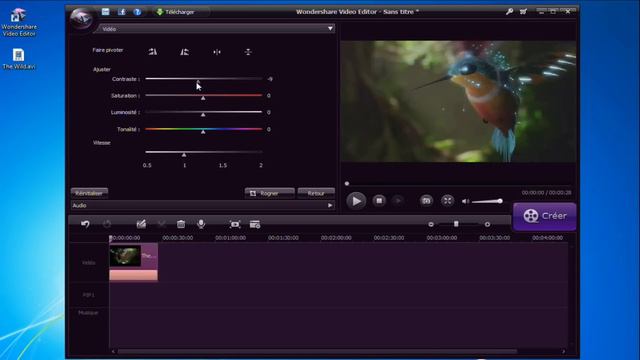Start voiceover recording with microphone icon
The width and height of the screenshot is (640, 360).
click(x=201, y=224)
